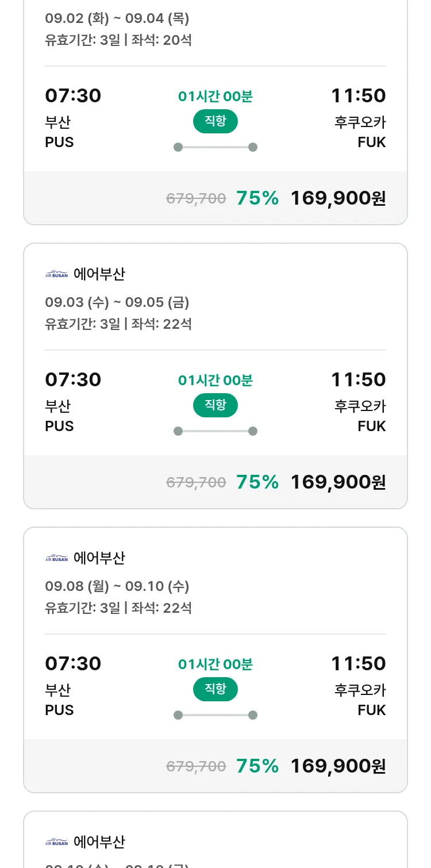
Task: Tap the 직항 badge on the 09.08 flight
Action: [215, 689]
